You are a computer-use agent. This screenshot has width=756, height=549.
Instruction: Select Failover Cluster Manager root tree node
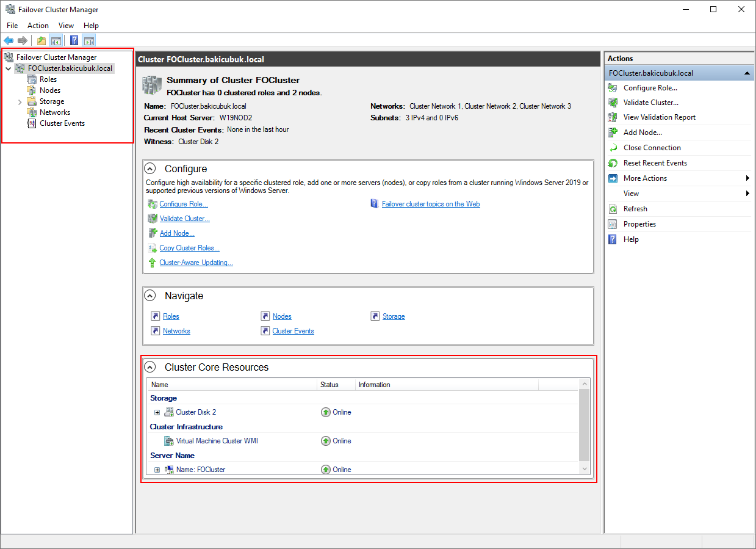(56, 57)
